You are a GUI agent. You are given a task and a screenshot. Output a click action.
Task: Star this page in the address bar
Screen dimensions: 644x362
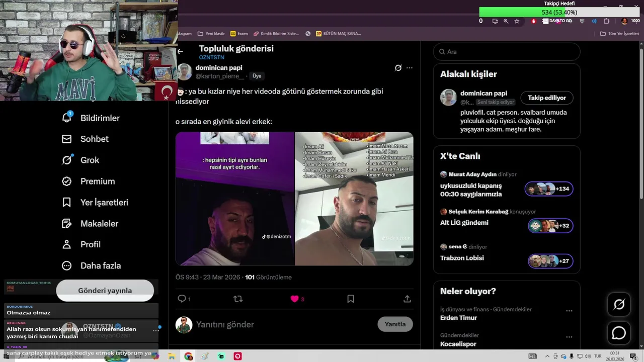[517, 21]
